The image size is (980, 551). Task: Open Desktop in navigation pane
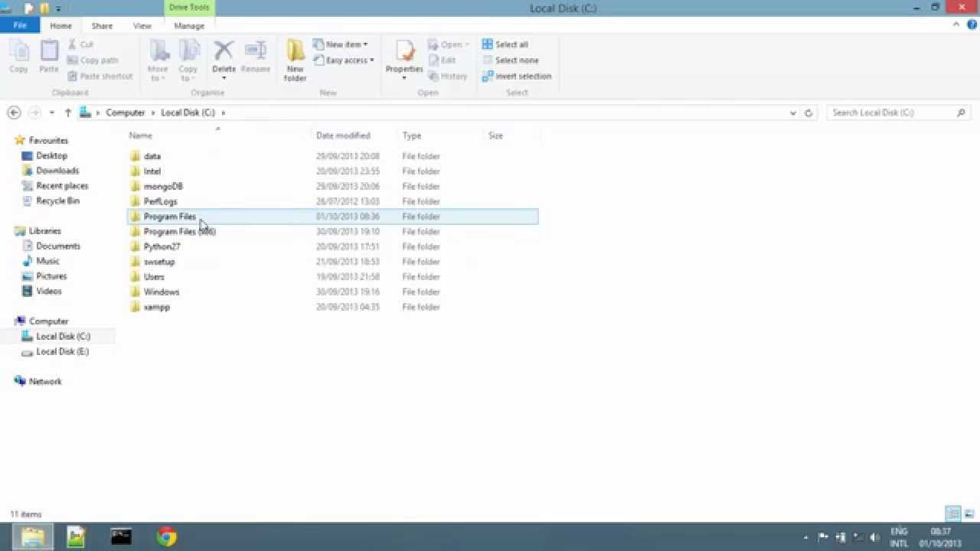click(51, 155)
